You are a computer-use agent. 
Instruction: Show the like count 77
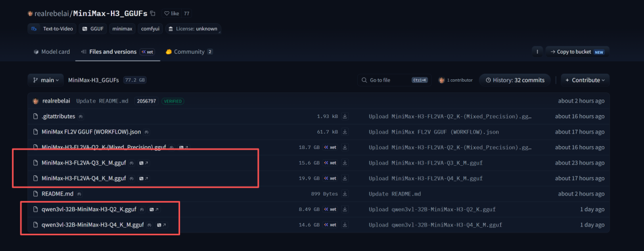tap(187, 13)
